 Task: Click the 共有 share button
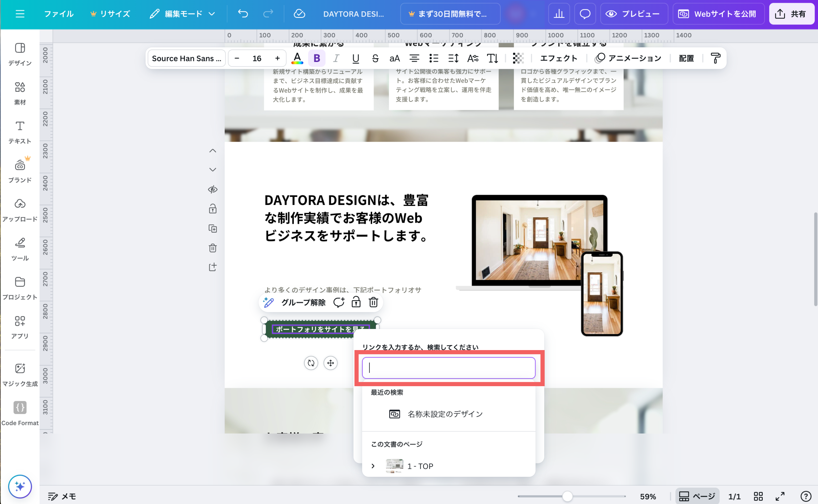click(791, 14)
